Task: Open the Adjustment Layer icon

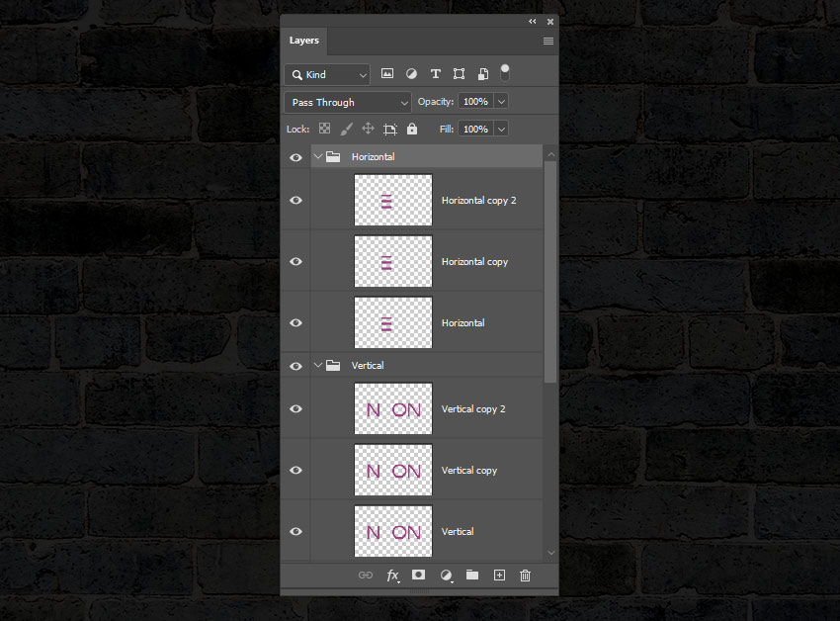Action: (446, 575)
